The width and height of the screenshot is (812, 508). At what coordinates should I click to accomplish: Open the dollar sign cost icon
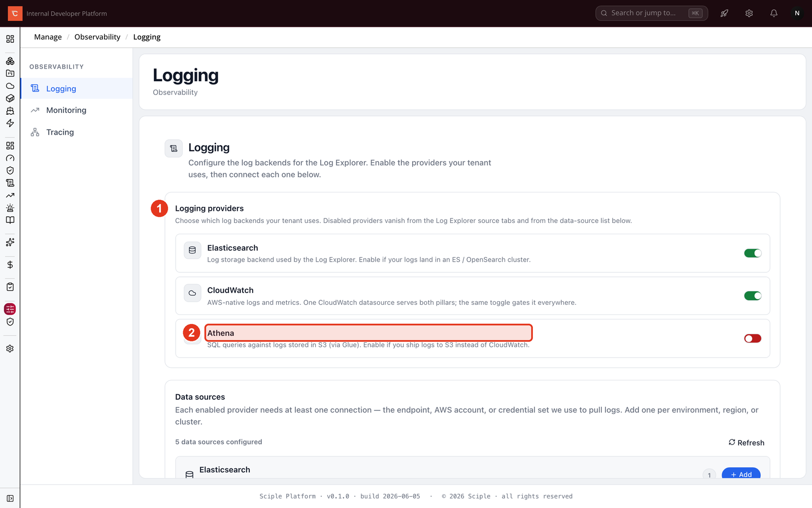[x=10, y=265]
